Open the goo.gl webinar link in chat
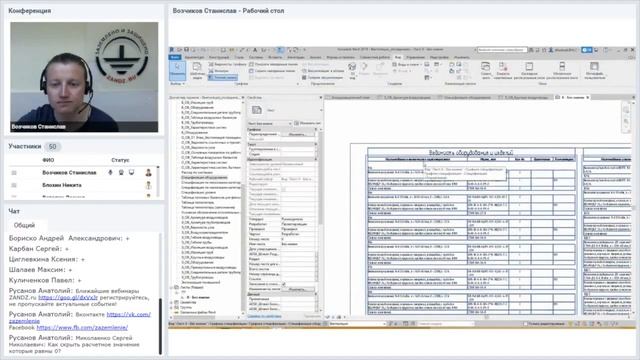Viewport: 640px width, 360px height. click(68, 298)
